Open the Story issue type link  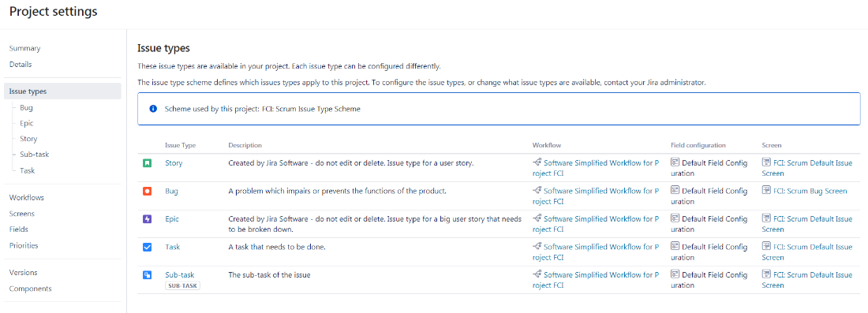(174, 163)
